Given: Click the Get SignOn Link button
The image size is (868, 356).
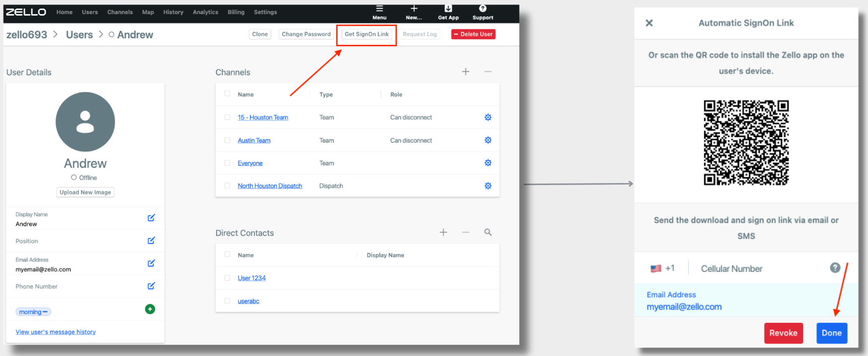Looking at the screenshot, I should pos(367,34).
